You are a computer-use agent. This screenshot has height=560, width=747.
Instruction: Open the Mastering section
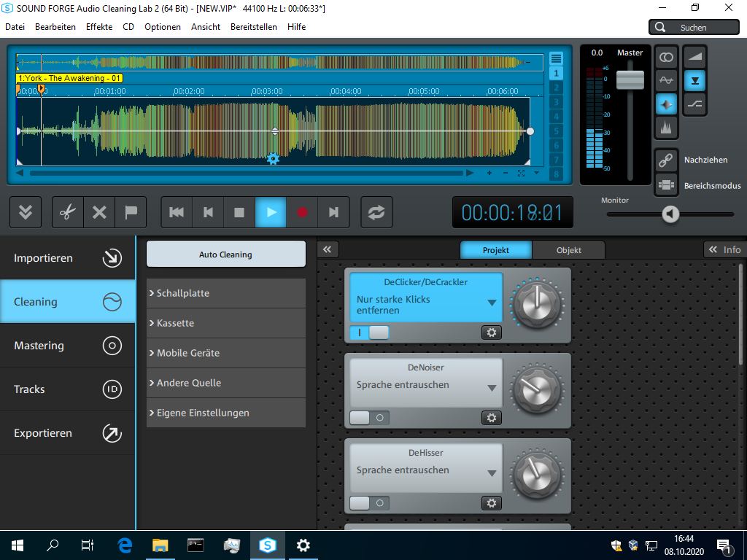(67, 346)
